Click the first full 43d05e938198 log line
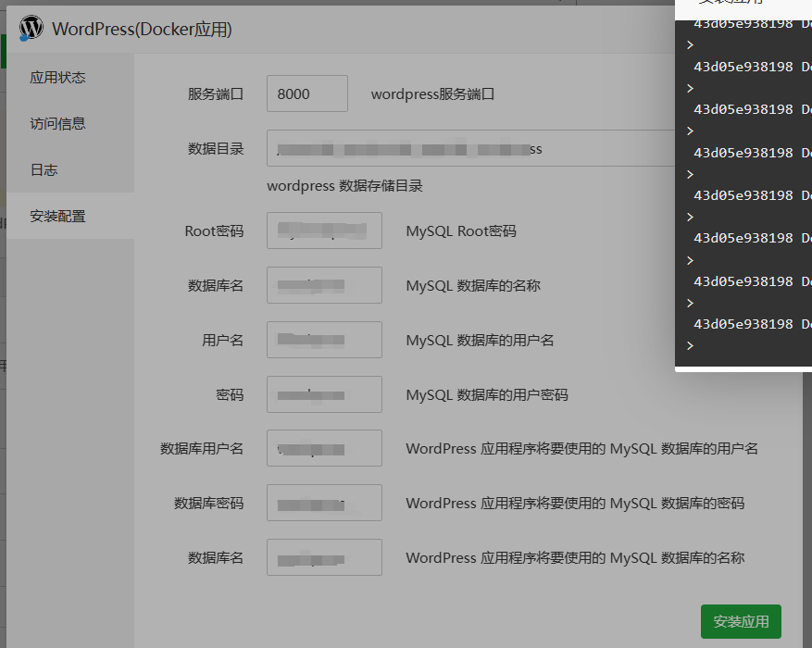 (753, 67)
